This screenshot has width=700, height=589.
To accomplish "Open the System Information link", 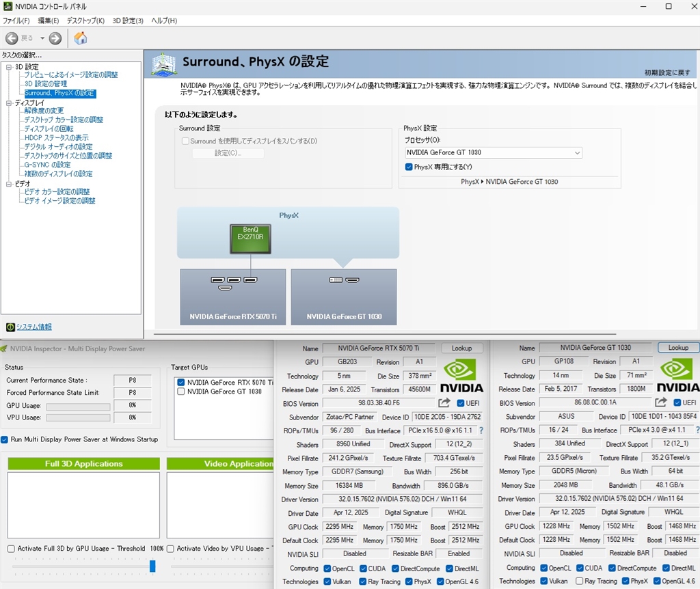I will point(34,327).
